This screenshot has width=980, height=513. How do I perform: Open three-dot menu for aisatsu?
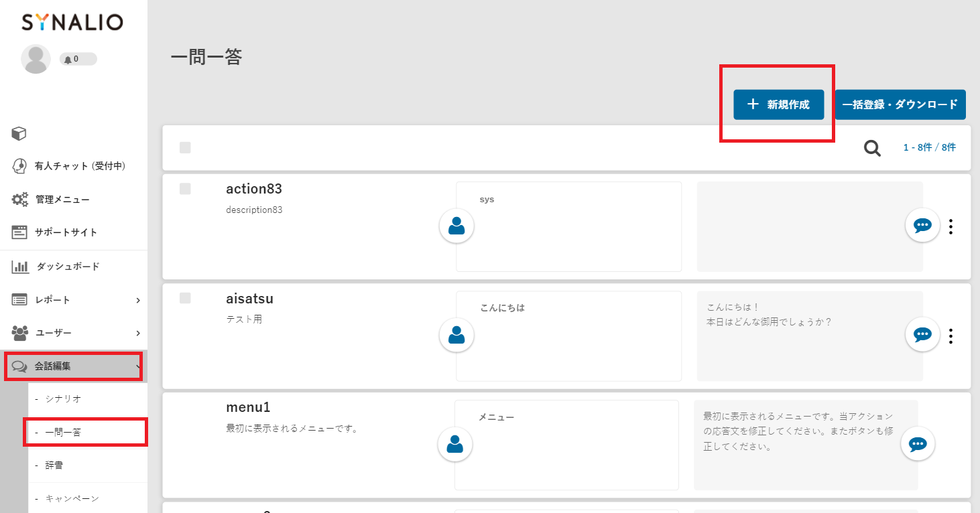951,335
